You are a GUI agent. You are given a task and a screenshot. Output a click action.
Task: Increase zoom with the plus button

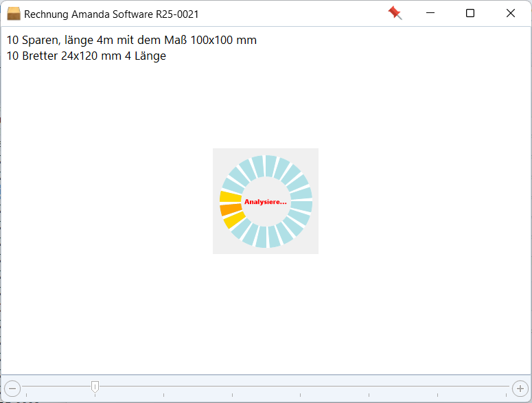(x=520, y=389)
